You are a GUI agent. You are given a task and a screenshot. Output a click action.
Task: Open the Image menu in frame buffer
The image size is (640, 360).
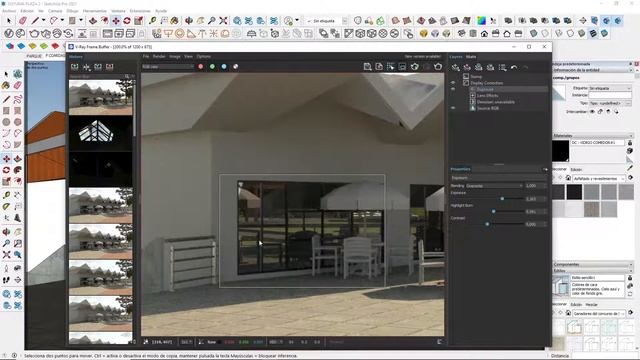pyautogui.click(x=175, y=56)
